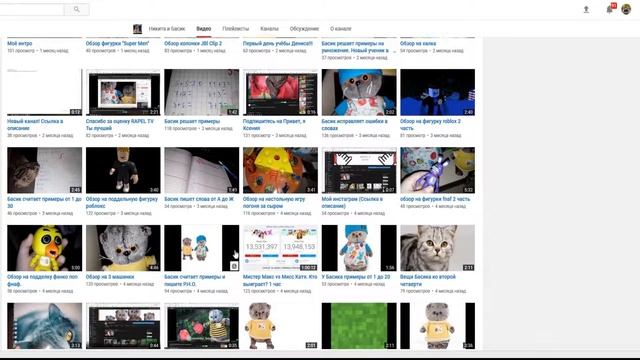640x360 pixels.
Task: Open link 'Вещи Басика ко второй четверти'
Action: coord(428,280)
